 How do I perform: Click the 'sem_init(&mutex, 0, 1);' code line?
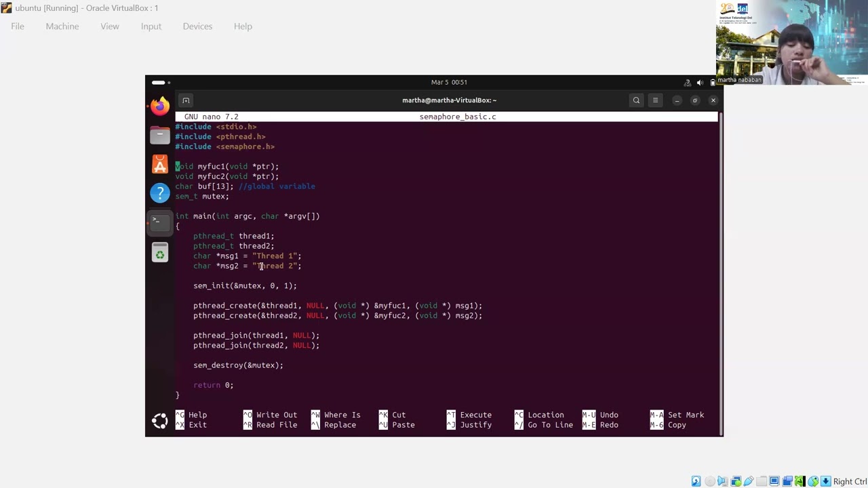(245, 286)
